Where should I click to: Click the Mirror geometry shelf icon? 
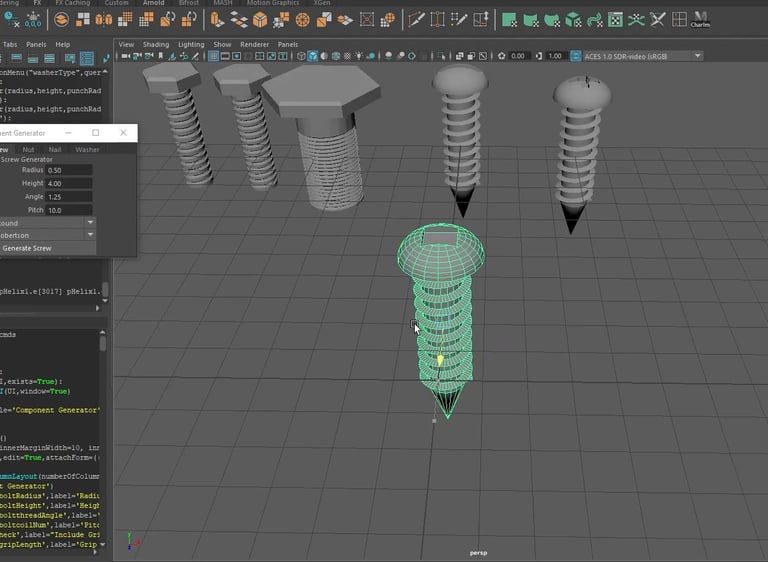tap(104, 20)
